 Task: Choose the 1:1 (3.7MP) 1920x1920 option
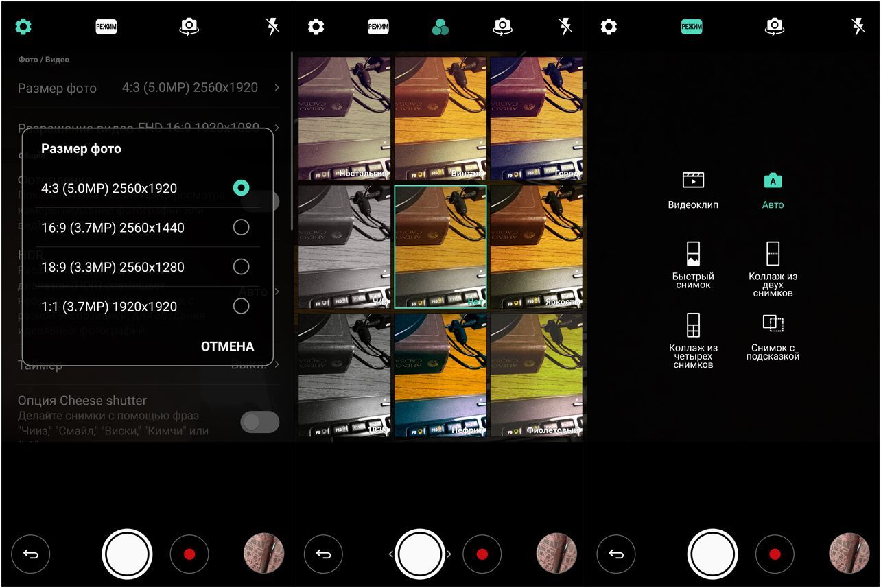click(x=241, y=306)
